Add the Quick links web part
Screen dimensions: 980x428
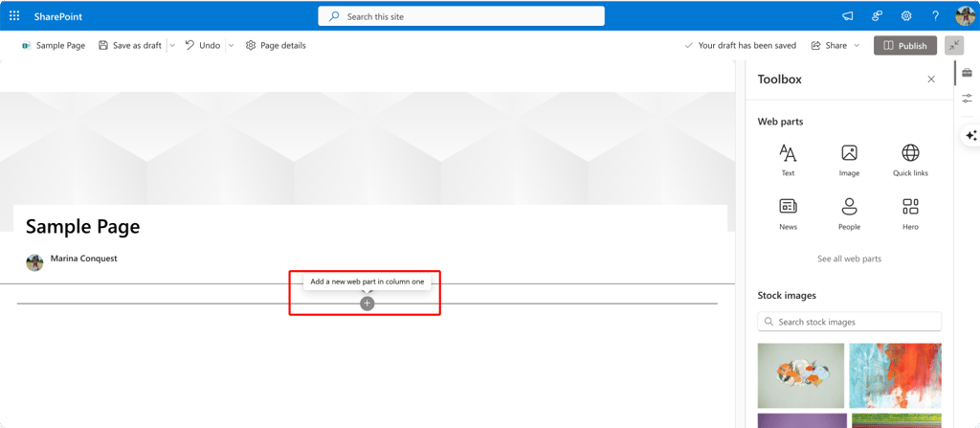[x=910, y=160]
